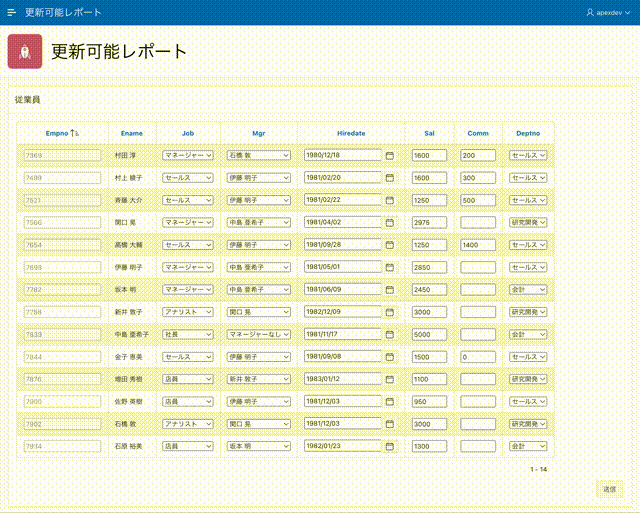Open Mgr dropdown showing マネージャーなし
This screenshot has width=640, height=513.
(259, 335)
